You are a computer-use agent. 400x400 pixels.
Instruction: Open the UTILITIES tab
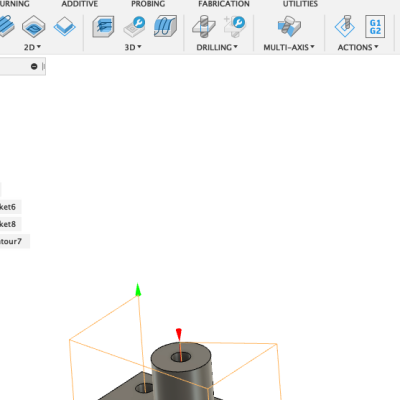[x=300, y=4]
